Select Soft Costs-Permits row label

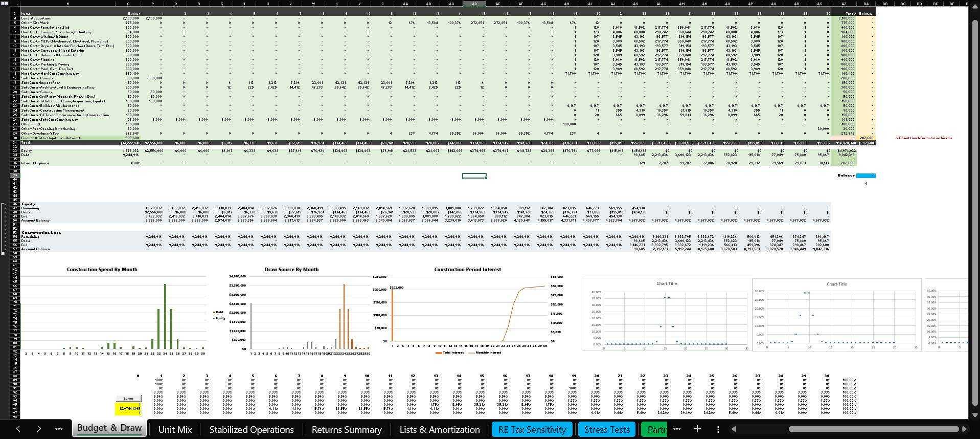pyautogui.click(x=37, y=78)
